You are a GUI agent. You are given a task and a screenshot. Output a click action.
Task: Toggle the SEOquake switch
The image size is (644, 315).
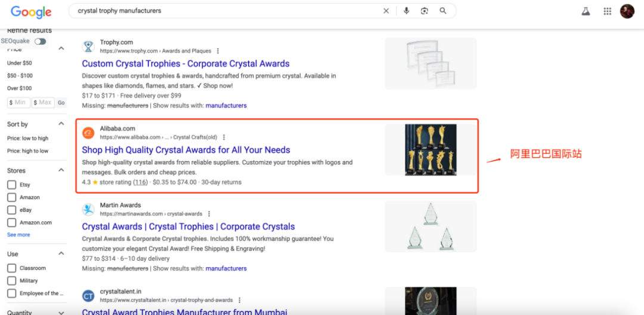point(41,42)
